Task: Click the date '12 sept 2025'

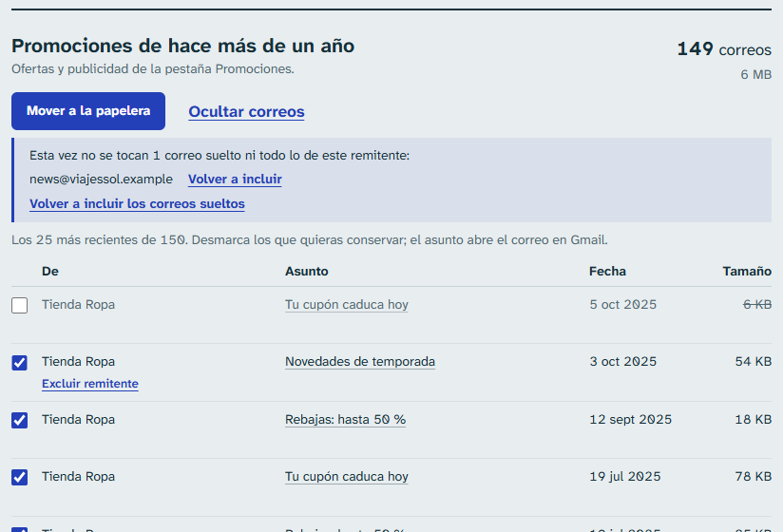Action: [x=630, y=419]
